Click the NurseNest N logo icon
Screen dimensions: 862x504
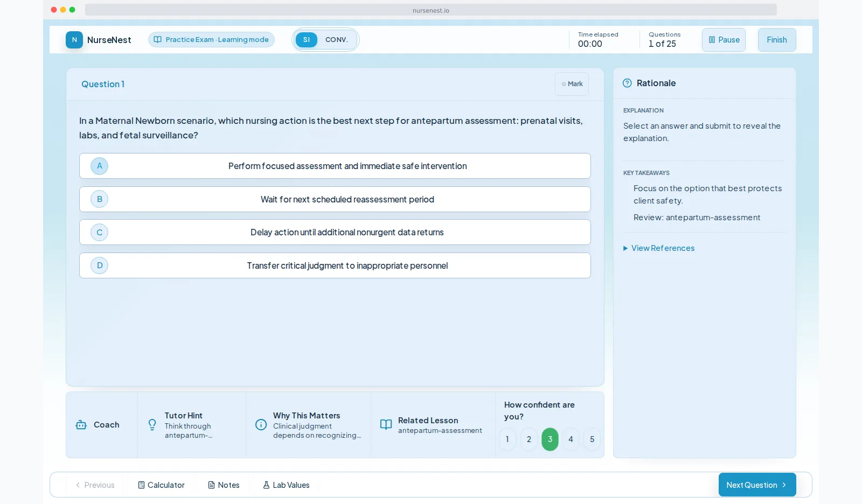click(74, 40)
